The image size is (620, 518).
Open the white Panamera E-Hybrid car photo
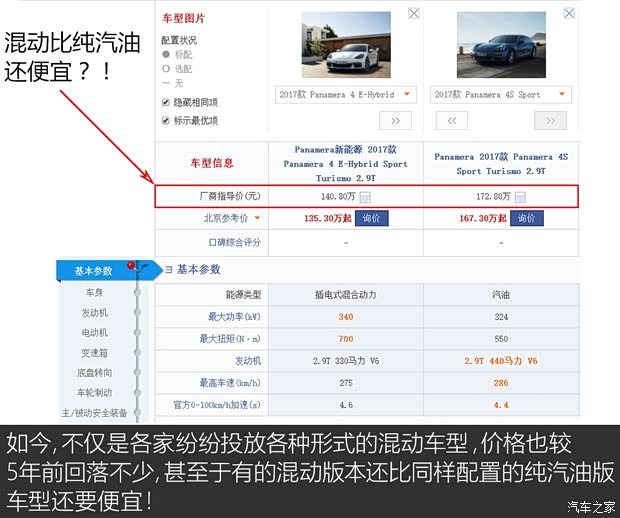click(346, 45)
